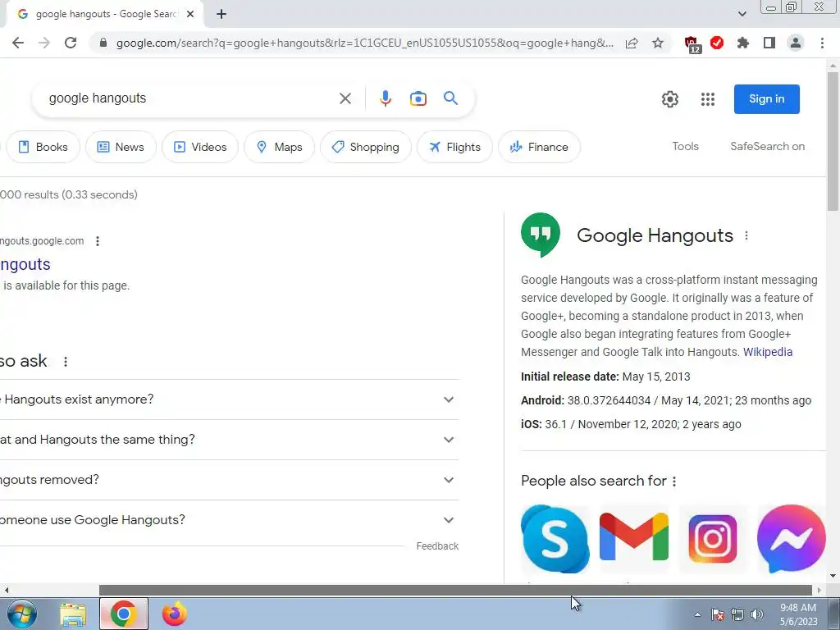This screenshot has height=630, width=840.
Task: Select the Instagram thumbnail
Action: 713,538
